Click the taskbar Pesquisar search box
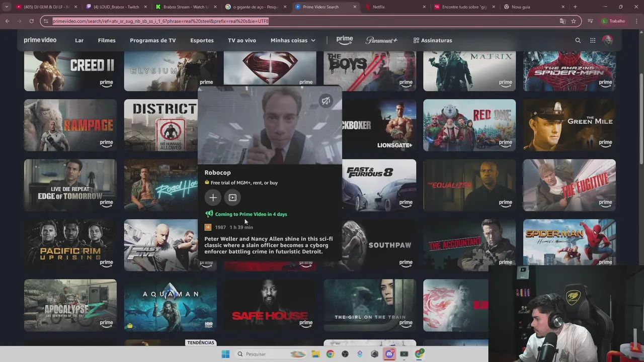The height and width of the screenshot is (362, 644). [271, 354]
